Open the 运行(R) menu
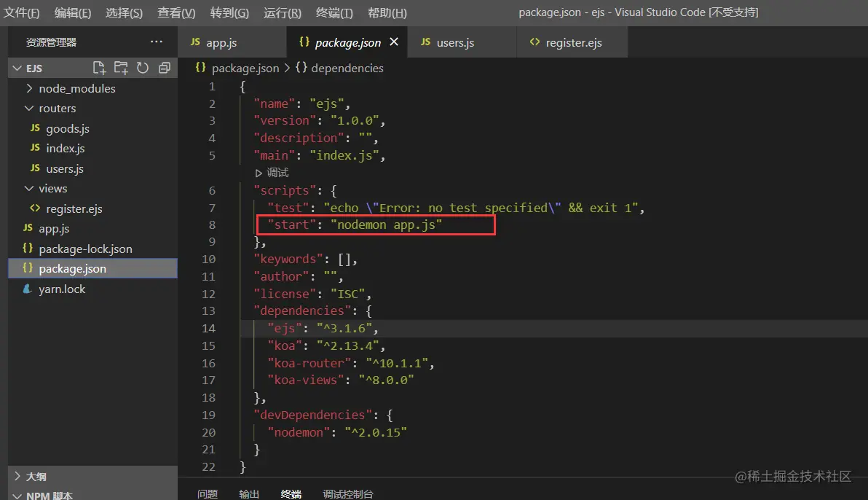 [283, 12]
